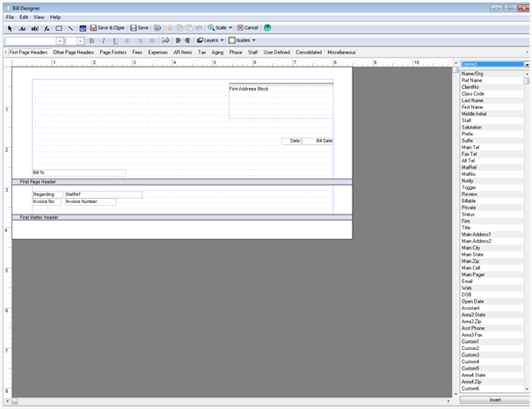Click the align objects left icon

pyautogui.click(x=179, y=40)
